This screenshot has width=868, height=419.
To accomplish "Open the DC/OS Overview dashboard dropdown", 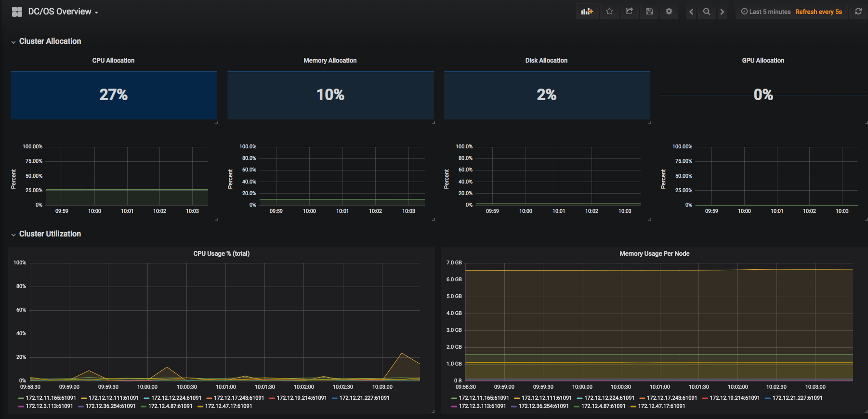I will [63, 12].
